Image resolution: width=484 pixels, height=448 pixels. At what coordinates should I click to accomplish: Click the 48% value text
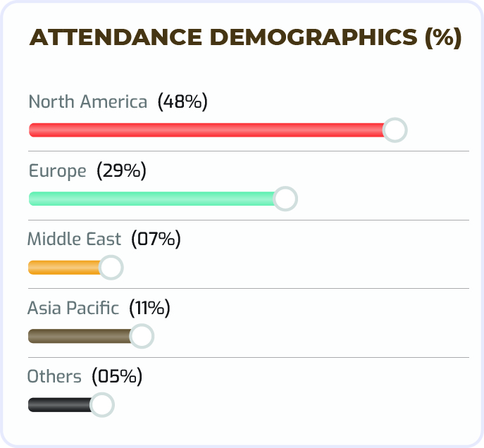click(x=182, y=101)
